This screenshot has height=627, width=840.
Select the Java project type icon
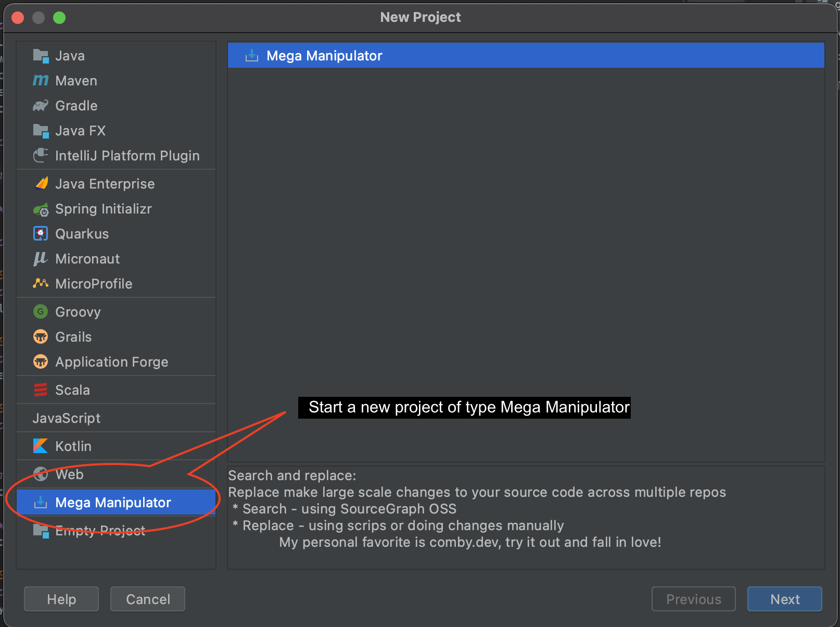coord(41,56)
